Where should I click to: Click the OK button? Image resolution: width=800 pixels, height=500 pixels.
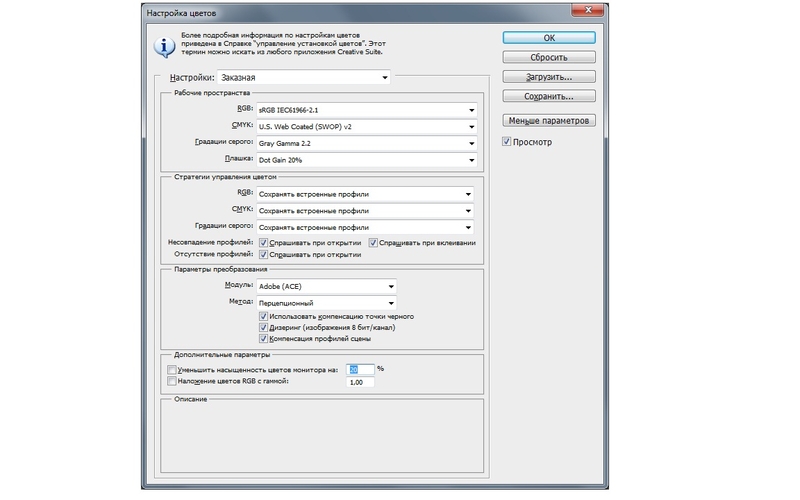(548, 38)
